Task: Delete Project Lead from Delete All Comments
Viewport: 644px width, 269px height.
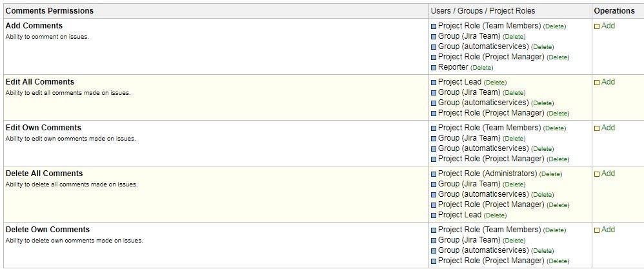Action: 495,215
